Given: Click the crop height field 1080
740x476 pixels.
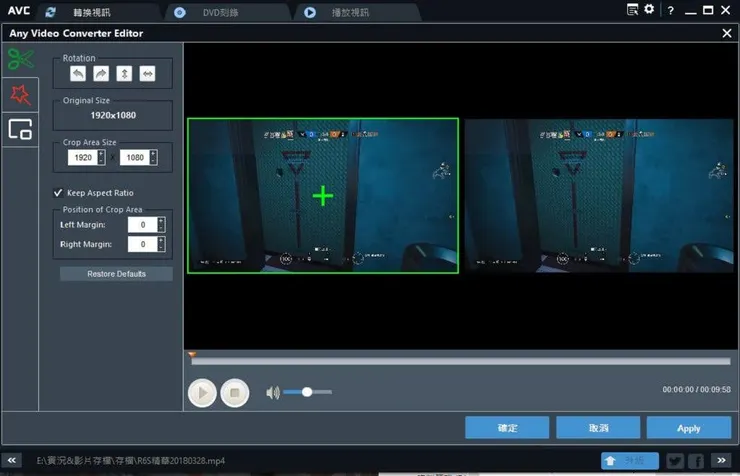Looking at the screenshot, I should click(x=135, y=157).
